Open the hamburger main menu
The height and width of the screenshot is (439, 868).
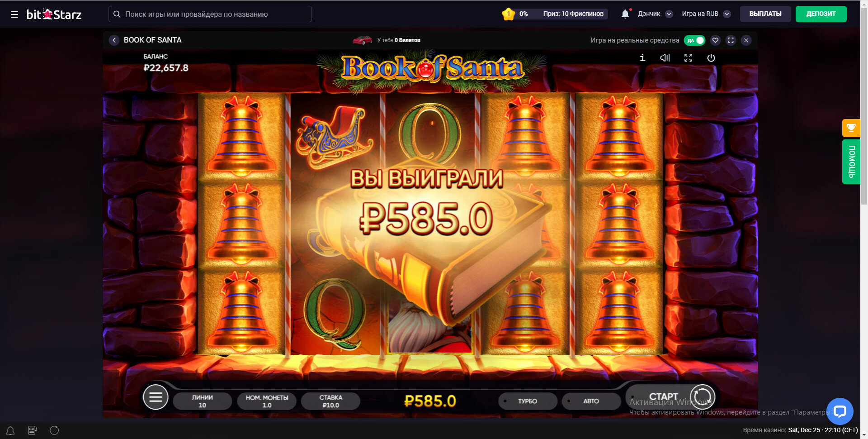14,14
